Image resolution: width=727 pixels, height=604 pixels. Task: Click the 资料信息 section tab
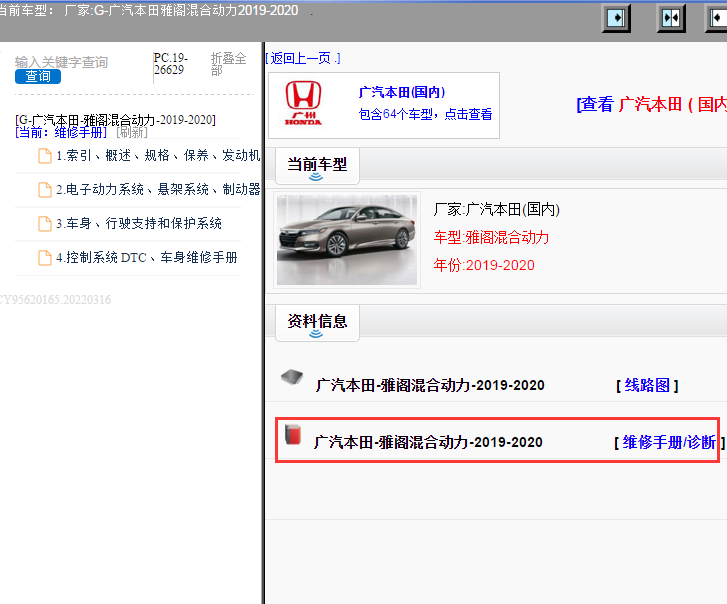(x=317, y=323)
